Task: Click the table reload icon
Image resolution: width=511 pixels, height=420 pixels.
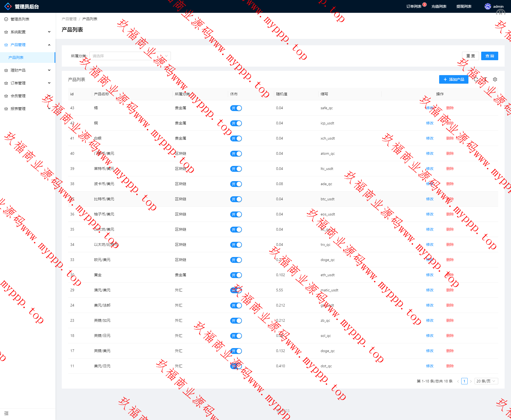Action: [x=476, y=79]
